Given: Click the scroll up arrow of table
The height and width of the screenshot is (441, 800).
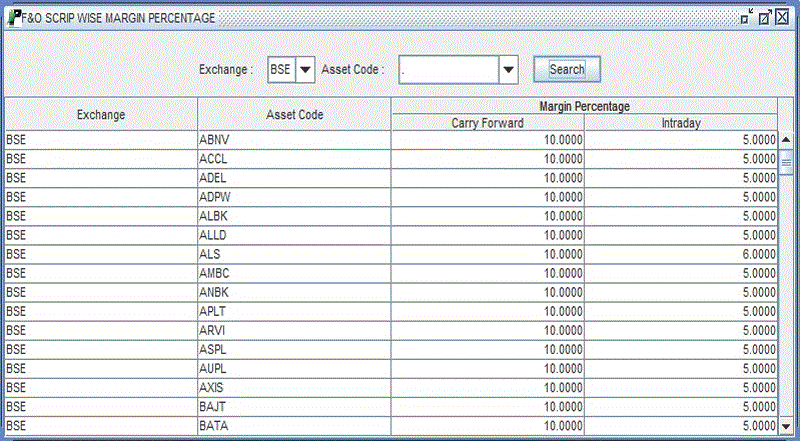Looking at the screenshot, I should 785,140.
